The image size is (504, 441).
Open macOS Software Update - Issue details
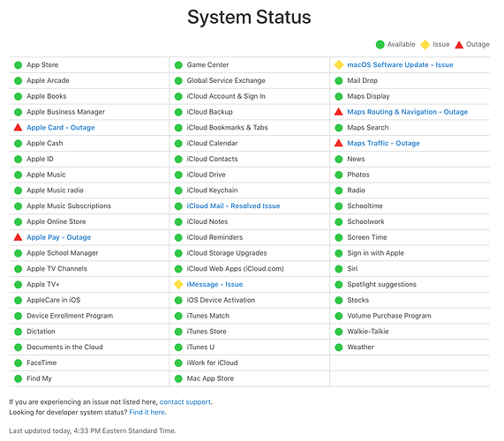coord(400,65)
